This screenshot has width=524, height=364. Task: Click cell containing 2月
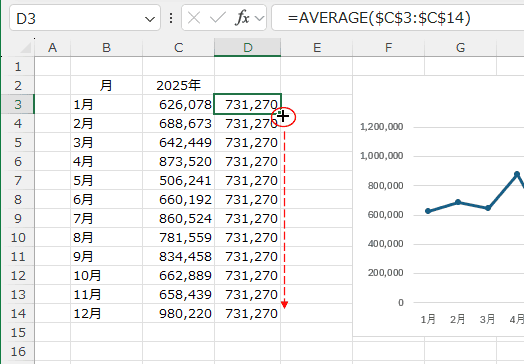tap(106, 124)
